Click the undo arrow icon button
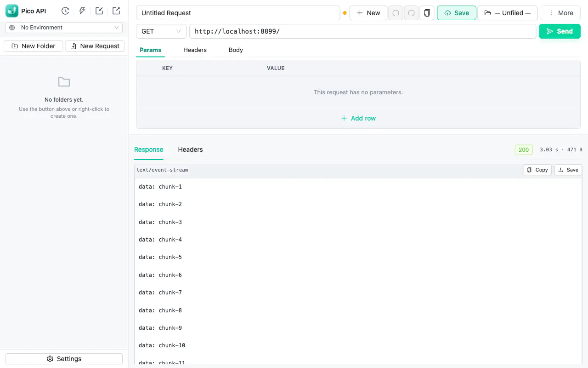The width and height of the screenshot is (588, 368). (x=396, y=13)
